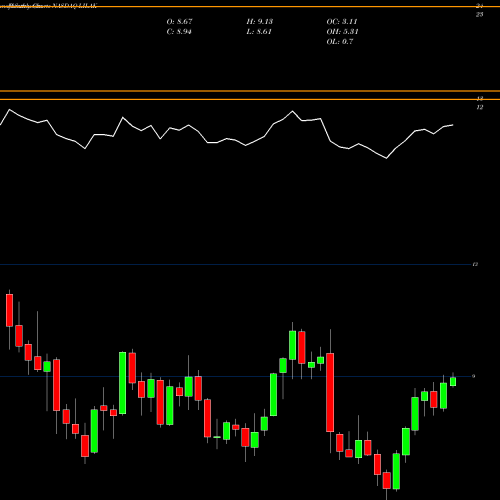Screen dimensions: 500x500
Task: Click the high price value H: 9.13
Action: (x=260, y=22)
